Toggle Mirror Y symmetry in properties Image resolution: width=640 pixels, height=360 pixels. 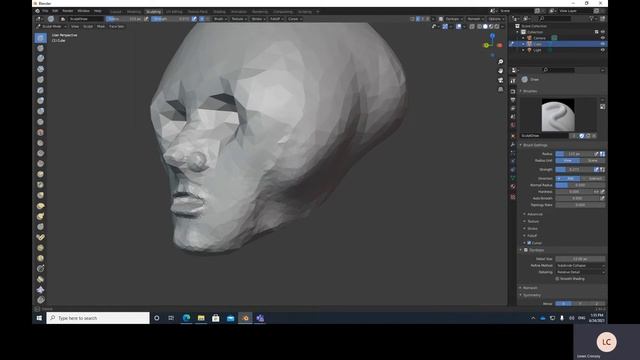pyautogui.click(x=580, y=304)
